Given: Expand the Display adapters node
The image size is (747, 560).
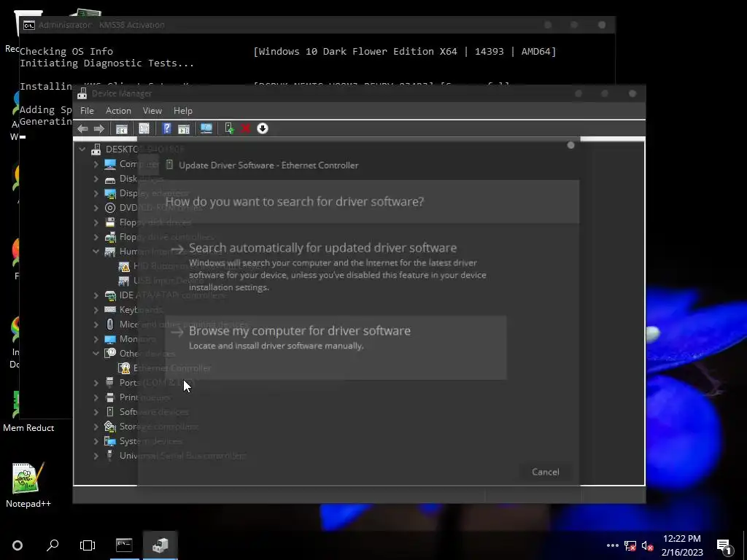Looking at the screenshot, I should (96, 193).
